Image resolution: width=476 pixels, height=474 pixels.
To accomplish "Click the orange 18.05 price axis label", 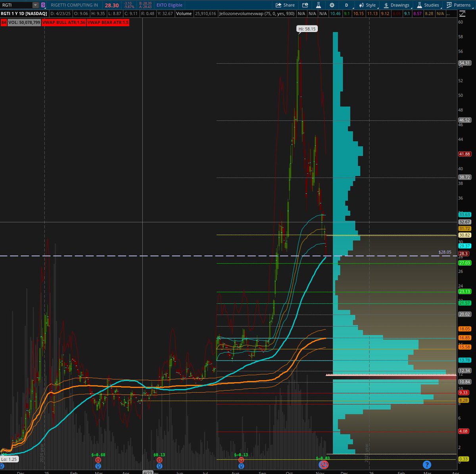I will tap(464, 329).
